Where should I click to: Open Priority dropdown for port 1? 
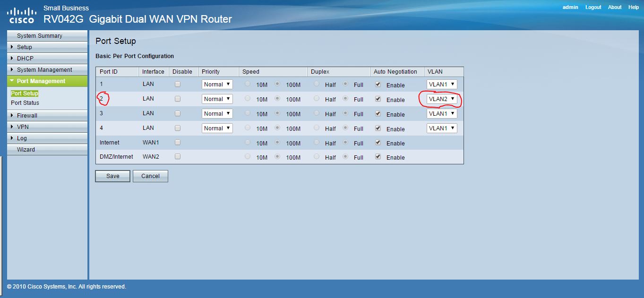click(x=217, y=85)
